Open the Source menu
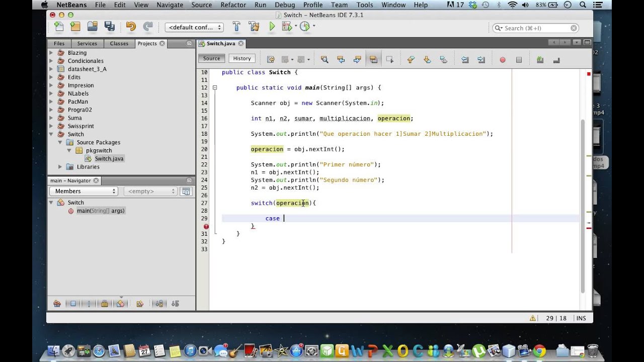This screenshot has height=362, width=644. [x=202, y=5]
